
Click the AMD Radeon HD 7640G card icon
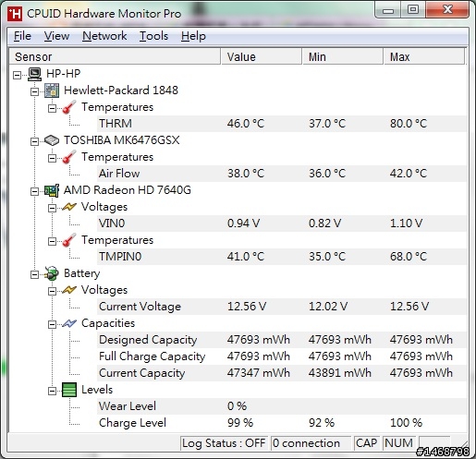coord(52,190)
